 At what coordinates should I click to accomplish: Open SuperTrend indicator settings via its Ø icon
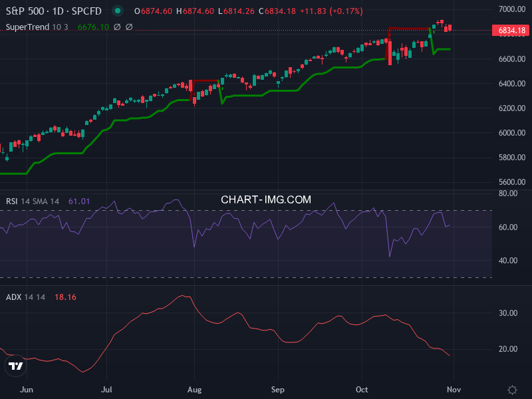click(x=117, y=27)
